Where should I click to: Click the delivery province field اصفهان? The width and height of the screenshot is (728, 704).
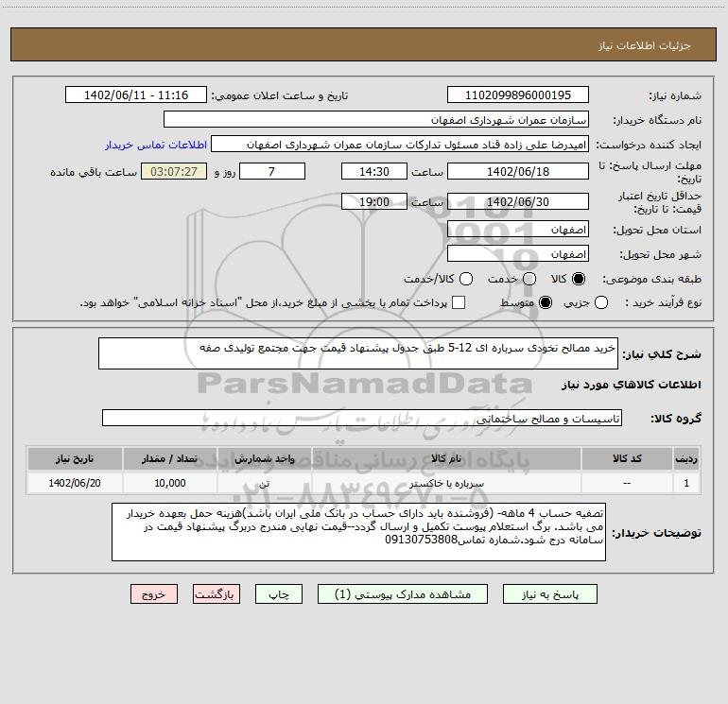[518, 230]
